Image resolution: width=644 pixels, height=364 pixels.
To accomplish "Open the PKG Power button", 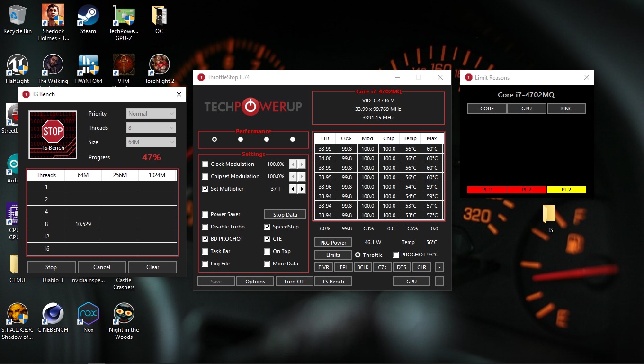I will pos(333,243).
